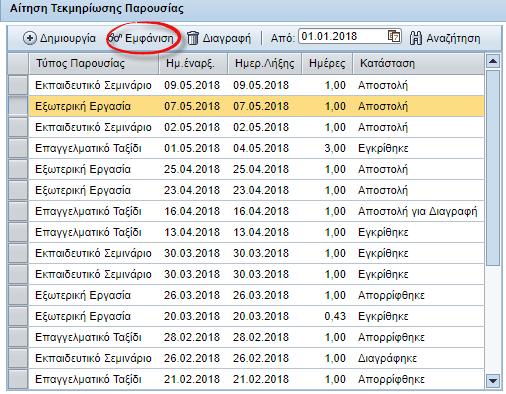
Task: Click Απορρίφθηκε status in the 21.02.2018 row
Action: pyautogui.click(x=391, y=379)
